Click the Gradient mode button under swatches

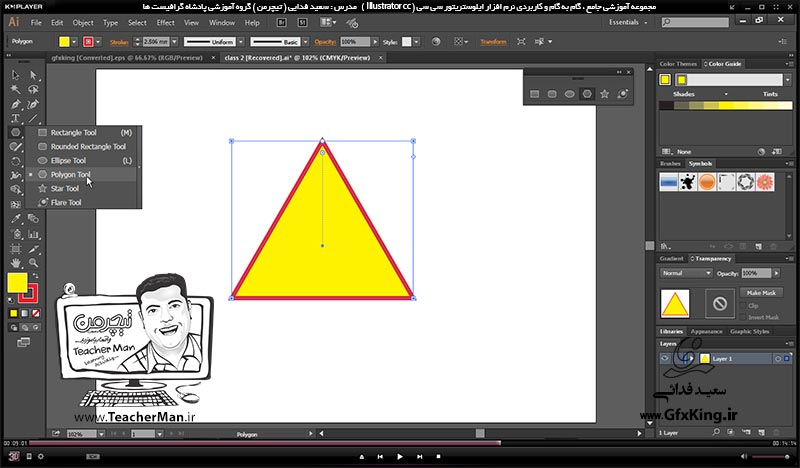tap(24, 313)
